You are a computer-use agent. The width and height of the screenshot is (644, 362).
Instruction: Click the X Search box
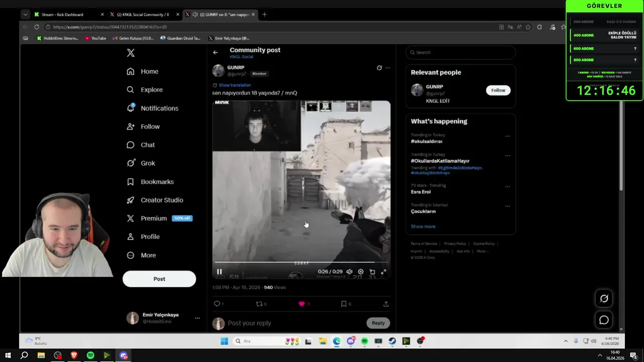click(x=460, y=52)
